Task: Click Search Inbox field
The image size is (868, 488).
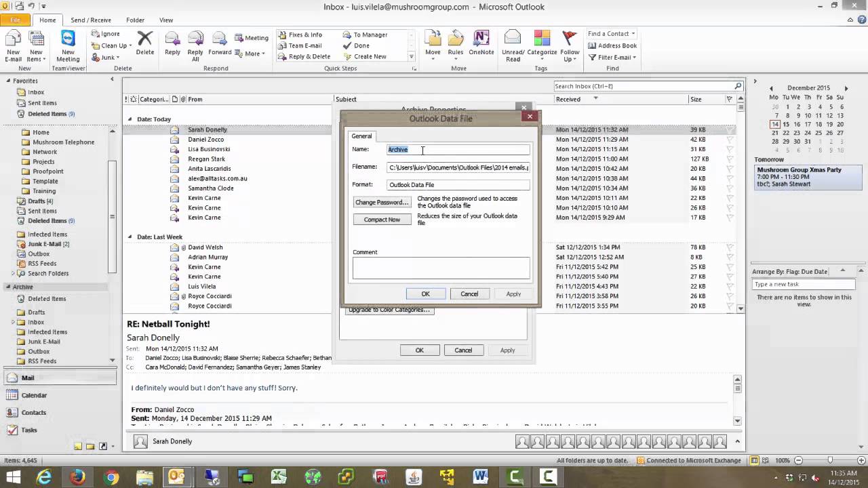Action: [644, 86]
